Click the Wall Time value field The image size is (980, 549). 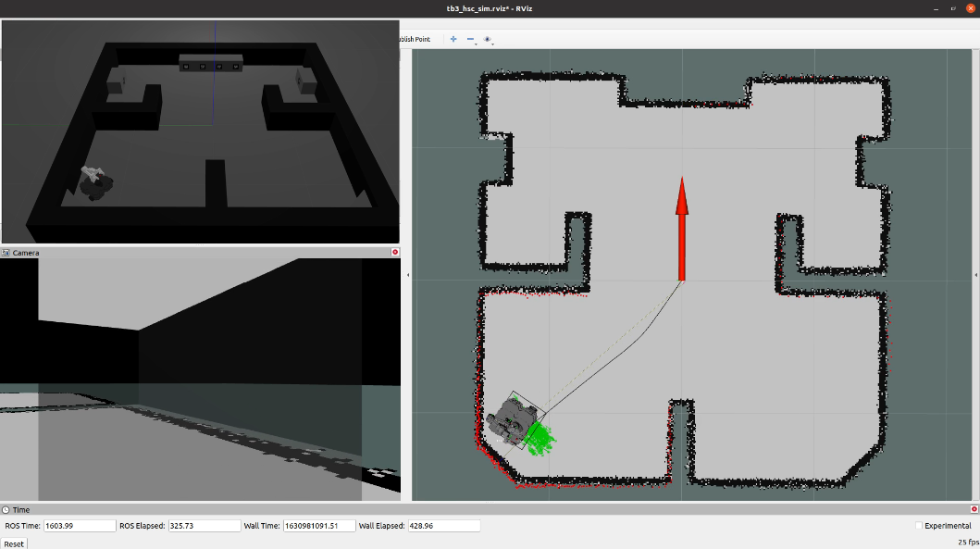(x=318, y=526)
